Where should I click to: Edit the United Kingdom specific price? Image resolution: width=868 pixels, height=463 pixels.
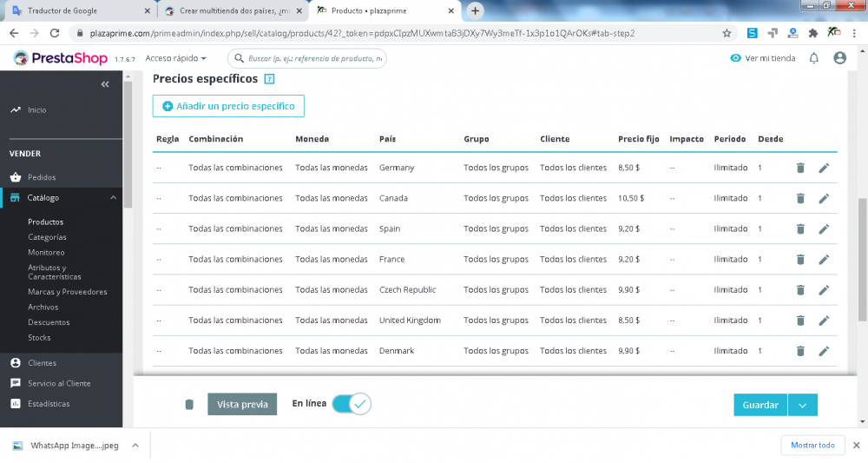824,321
